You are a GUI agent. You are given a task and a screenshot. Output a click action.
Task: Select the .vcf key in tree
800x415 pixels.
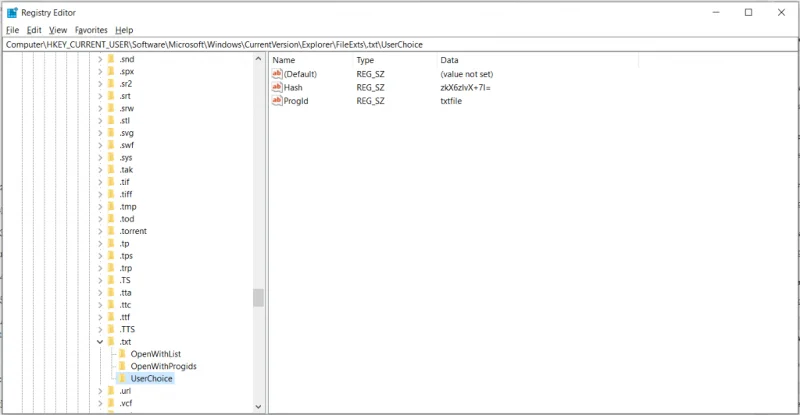[x=125, y=403]
